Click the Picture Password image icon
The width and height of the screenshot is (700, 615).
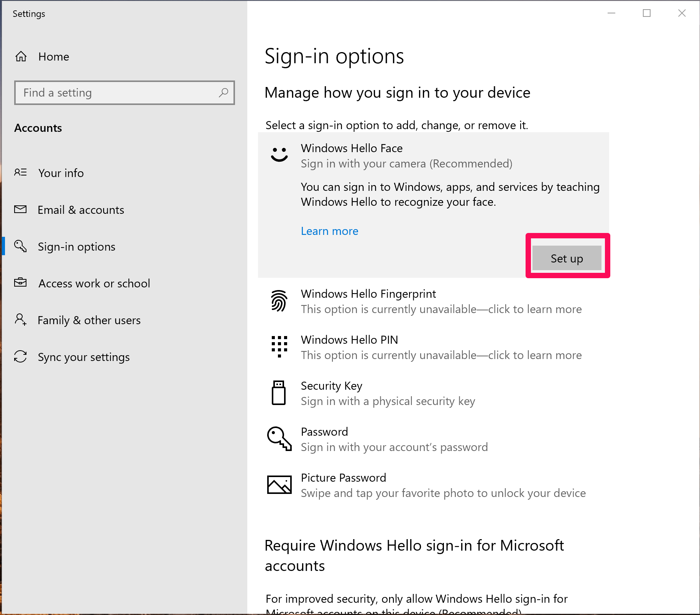(x=279, y=485)
